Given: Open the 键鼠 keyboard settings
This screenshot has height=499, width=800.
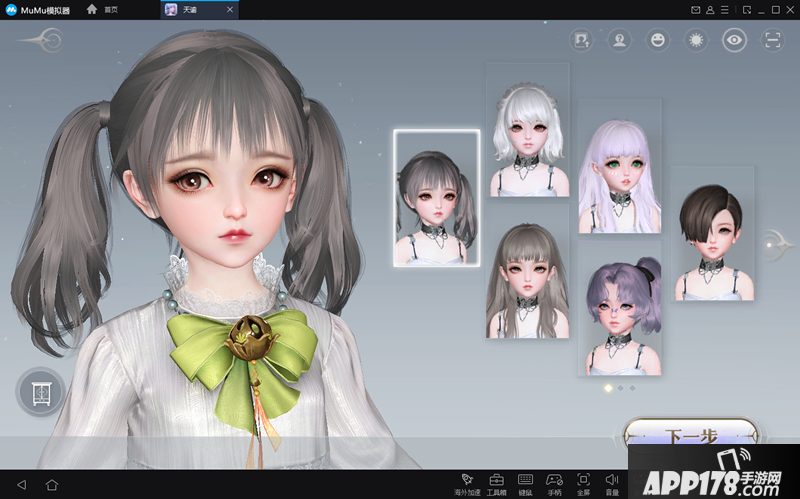Looking at the screenshot, I should (525, 484).
